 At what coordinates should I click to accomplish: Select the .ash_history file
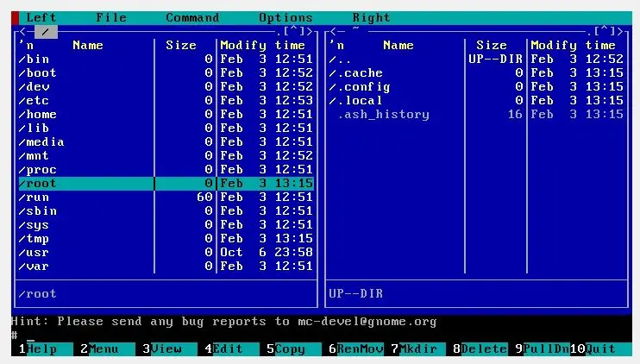pos(476,114)
